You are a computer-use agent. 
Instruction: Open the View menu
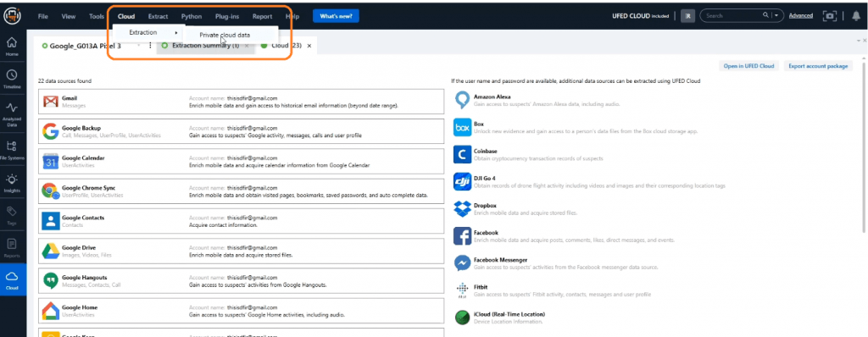(69, 17)
